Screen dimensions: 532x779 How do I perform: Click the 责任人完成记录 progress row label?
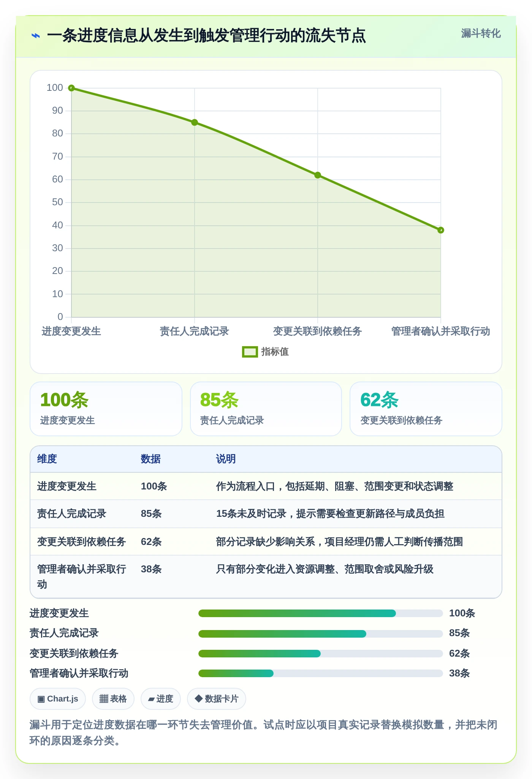[x=64, y=633]
